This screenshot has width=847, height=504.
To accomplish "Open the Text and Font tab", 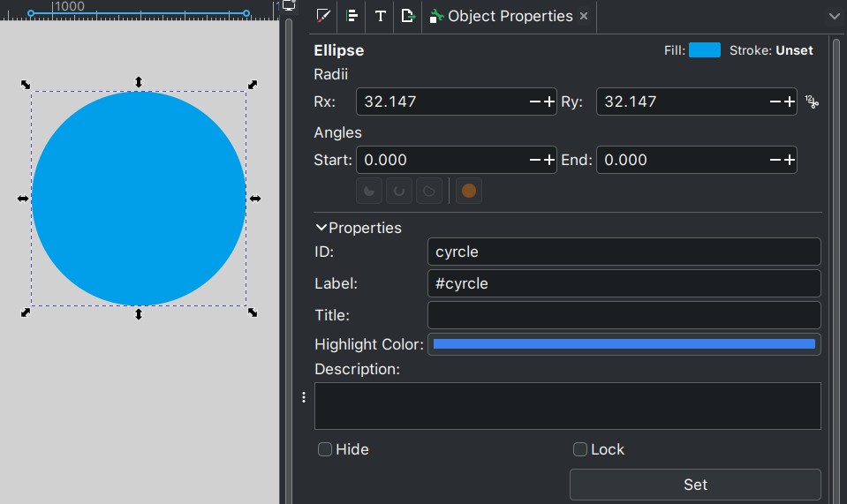I will pos(381,16).
